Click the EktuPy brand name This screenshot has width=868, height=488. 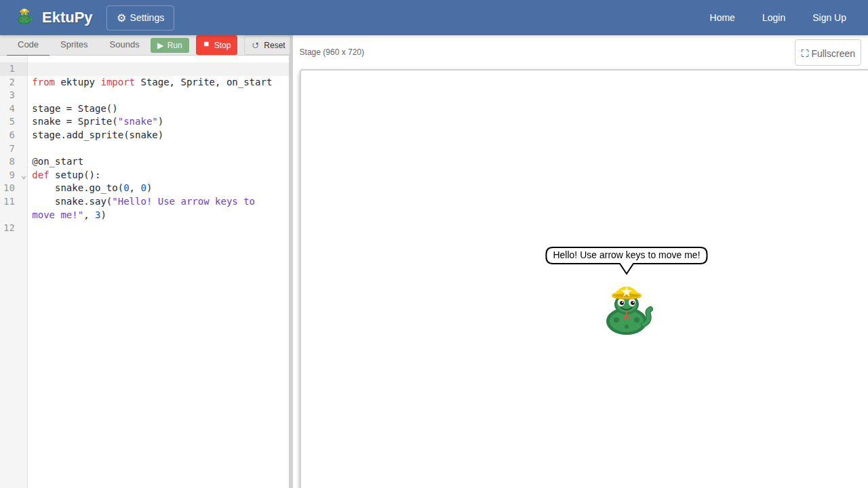pos(67,18)
